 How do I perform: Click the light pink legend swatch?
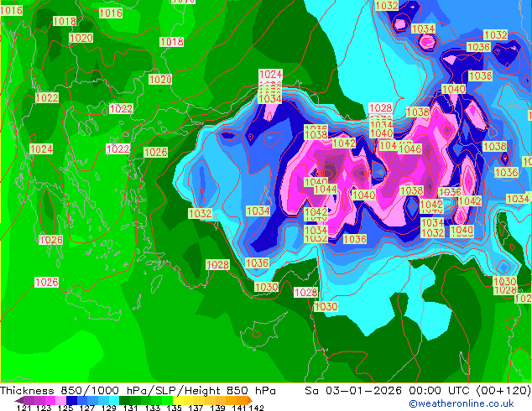[60, 400]
